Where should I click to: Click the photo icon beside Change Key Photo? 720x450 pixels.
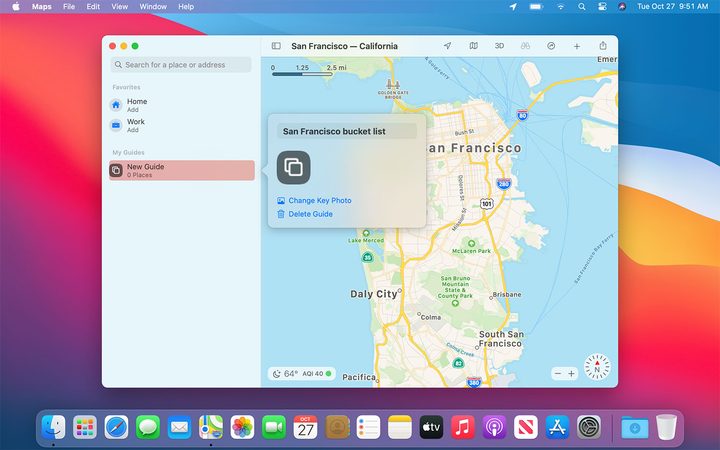click(281, 200)
